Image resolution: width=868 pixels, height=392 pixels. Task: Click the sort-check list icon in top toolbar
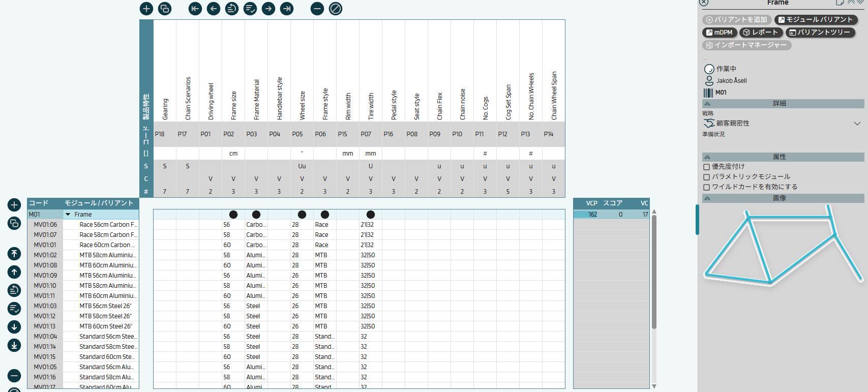pyautogui.click(x=250, y=9)
